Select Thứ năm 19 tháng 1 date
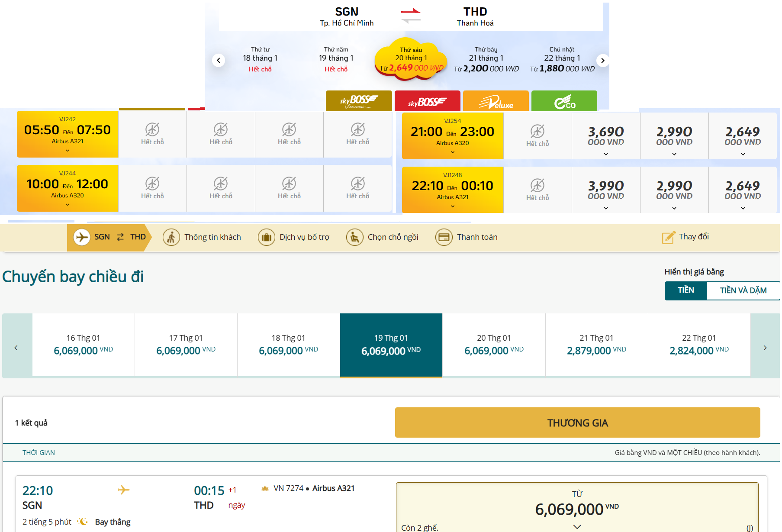 (x=336, y=59)
